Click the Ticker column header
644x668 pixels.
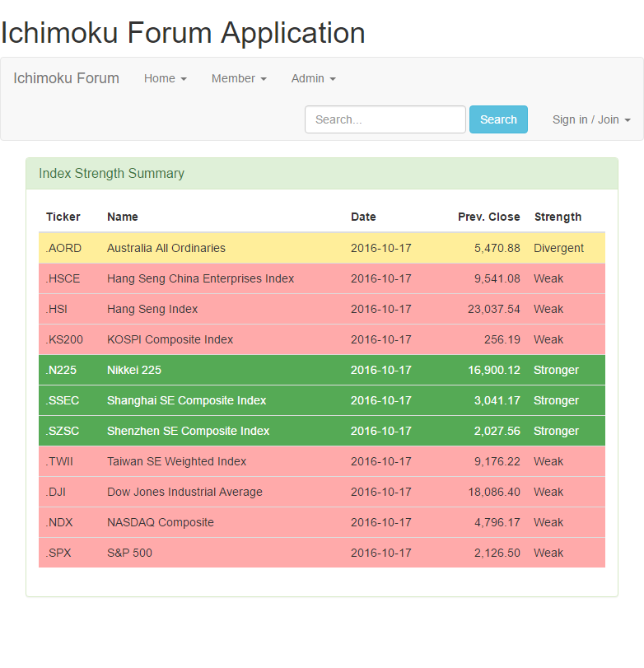(63, 217)
